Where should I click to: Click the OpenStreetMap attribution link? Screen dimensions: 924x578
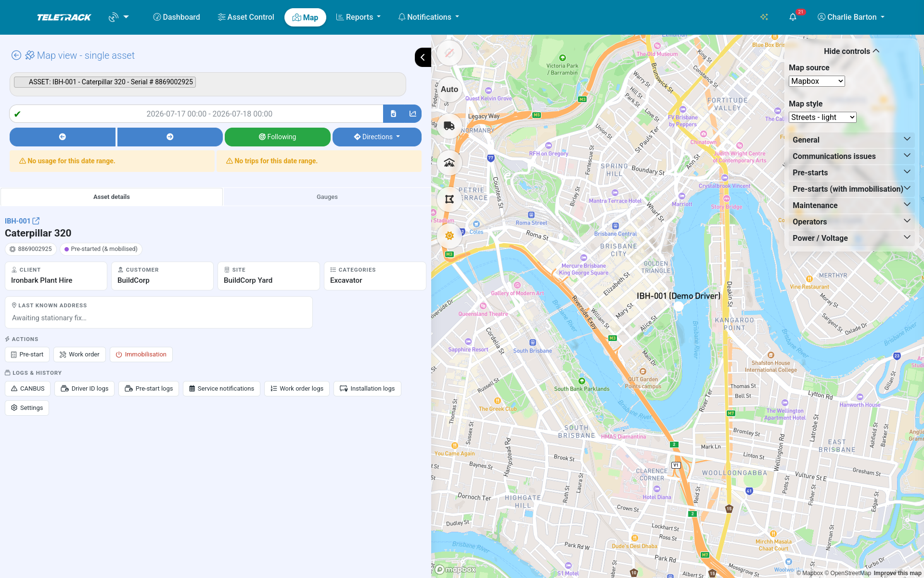click(848, 573)
